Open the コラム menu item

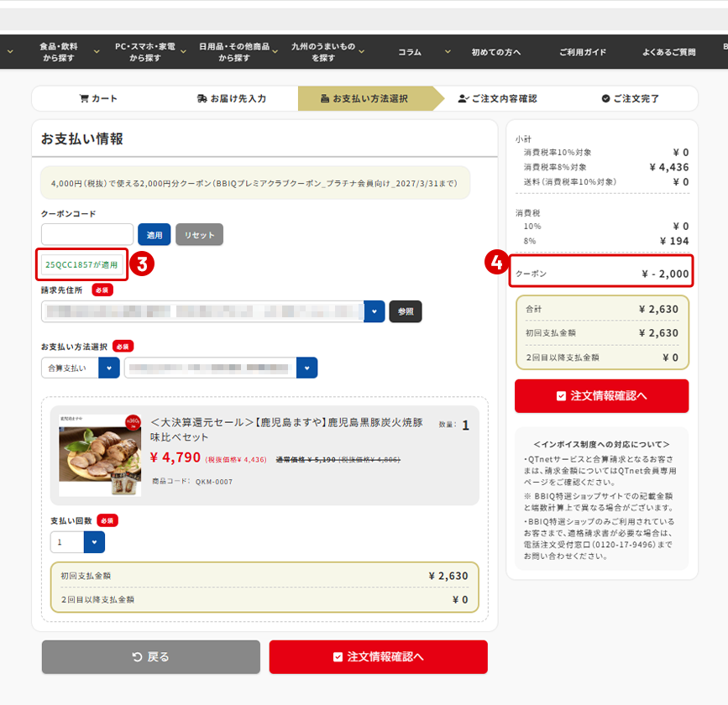pos(410,52)
